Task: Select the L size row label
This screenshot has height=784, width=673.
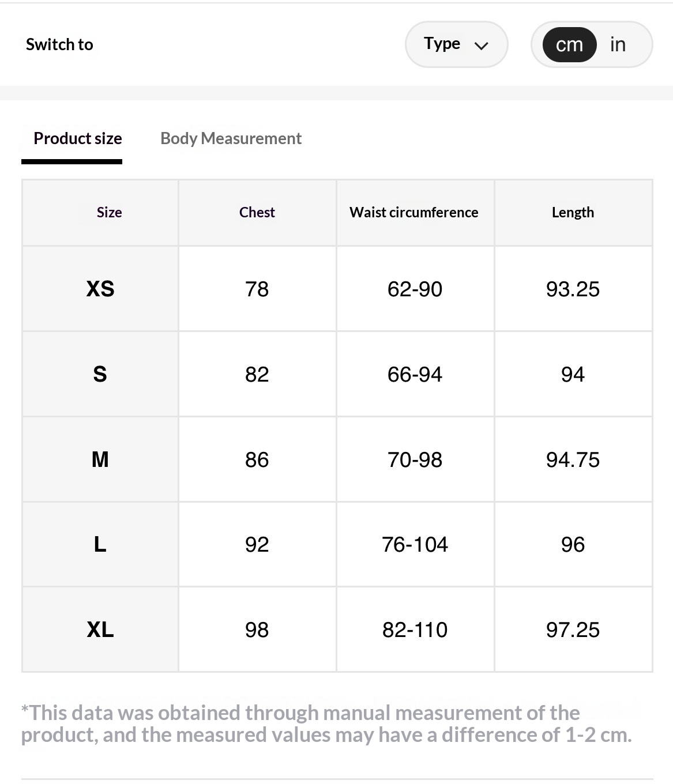Action: coord(100,544)
